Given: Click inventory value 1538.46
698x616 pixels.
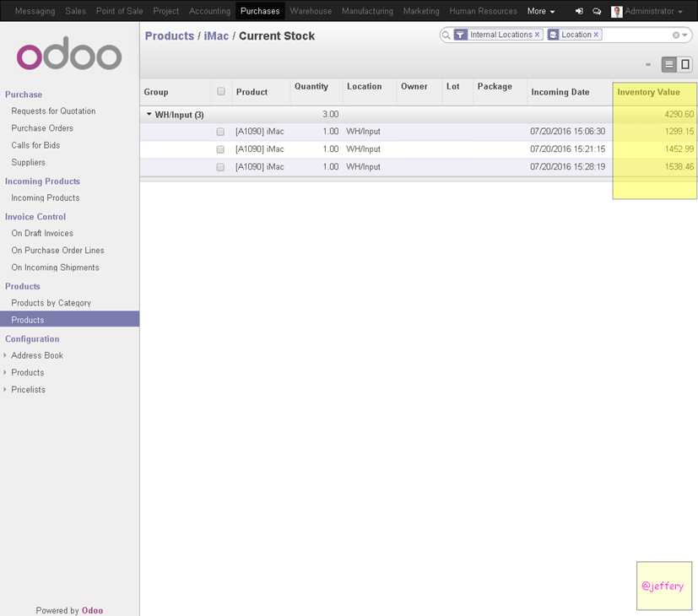Looking at the screenshot, I should (x=679, y=167).
